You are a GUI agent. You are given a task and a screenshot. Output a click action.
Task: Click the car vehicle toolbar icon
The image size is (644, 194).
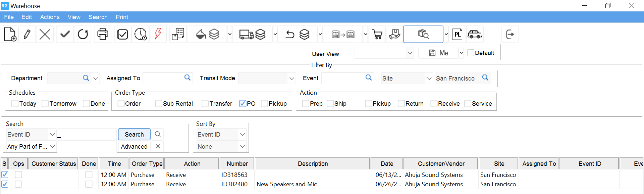[x=475, y=34]
